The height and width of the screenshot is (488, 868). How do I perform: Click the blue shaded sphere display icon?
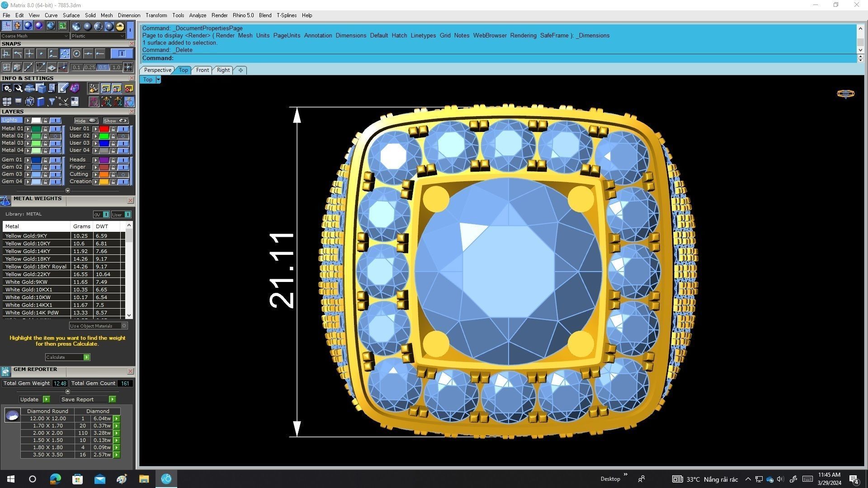click(28, 26)
